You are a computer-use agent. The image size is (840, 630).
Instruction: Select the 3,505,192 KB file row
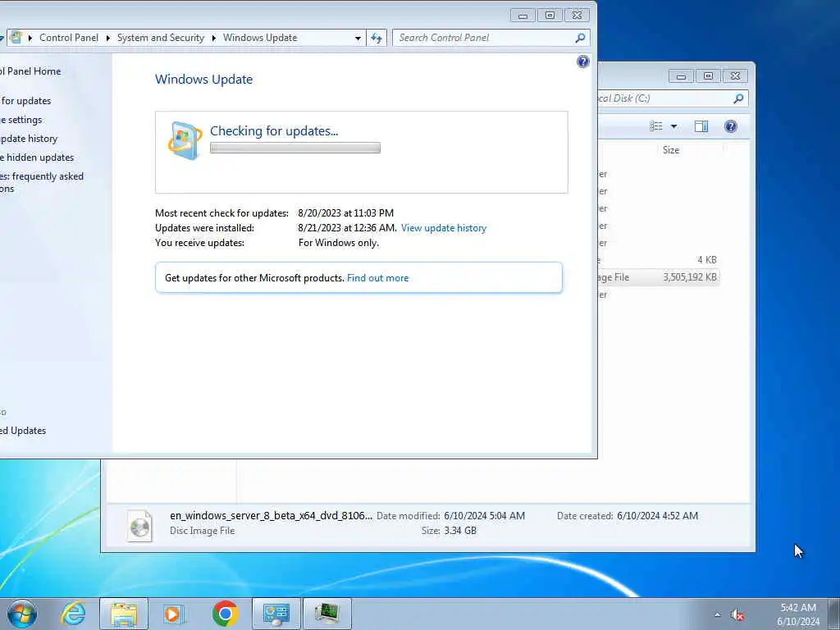pos(659,277)
